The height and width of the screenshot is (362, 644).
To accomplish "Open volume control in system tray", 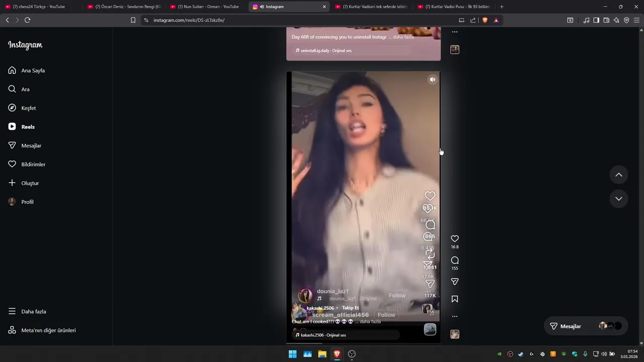I will click(604, 354).
